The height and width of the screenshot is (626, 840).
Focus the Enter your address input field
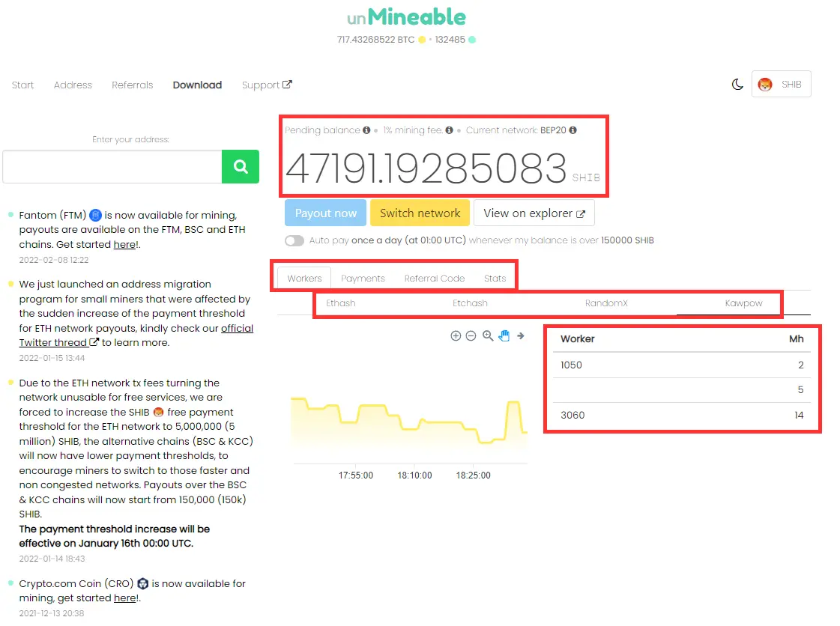point(112,166)
